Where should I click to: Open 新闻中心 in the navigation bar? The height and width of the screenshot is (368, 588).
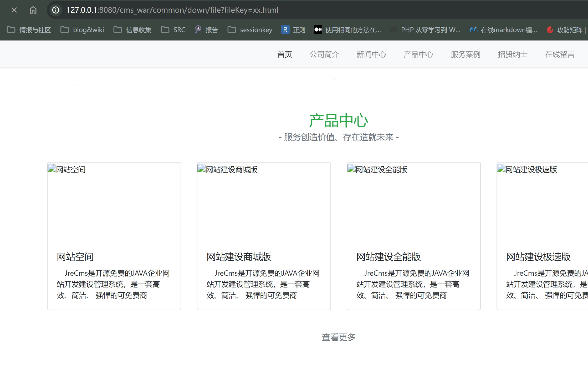(x=371, y=54)
